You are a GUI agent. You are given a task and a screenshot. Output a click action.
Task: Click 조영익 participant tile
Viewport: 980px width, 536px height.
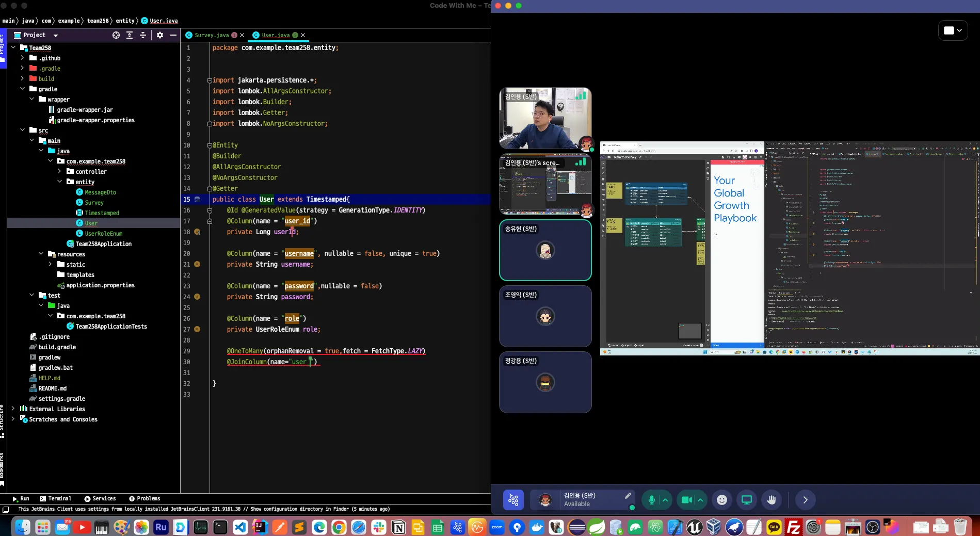click(x=545, y=316)
